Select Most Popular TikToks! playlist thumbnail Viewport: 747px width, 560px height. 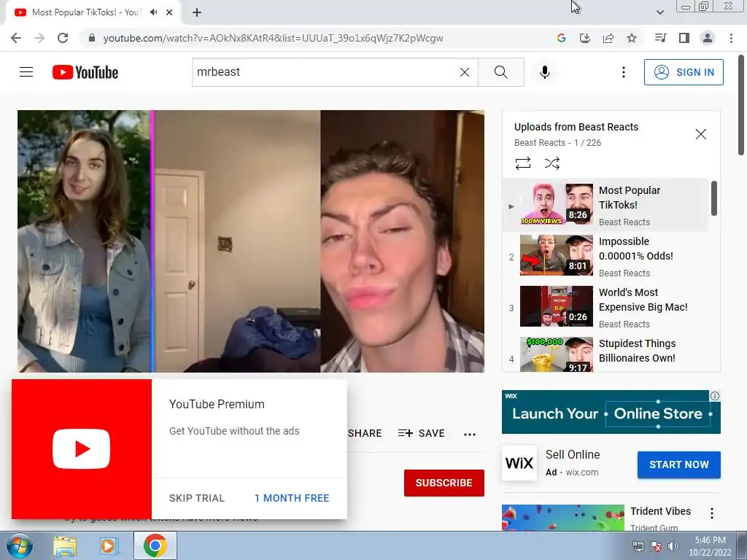tap(557, 204)
